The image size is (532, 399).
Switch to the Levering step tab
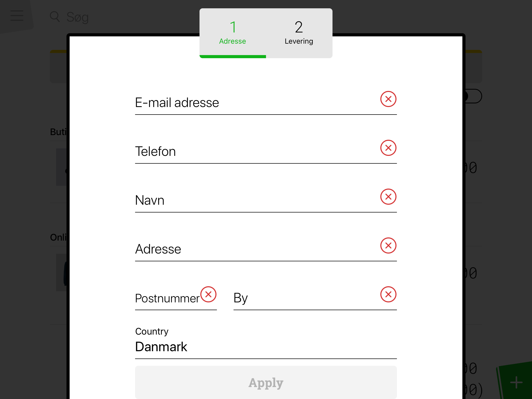(x=299, y=33)
